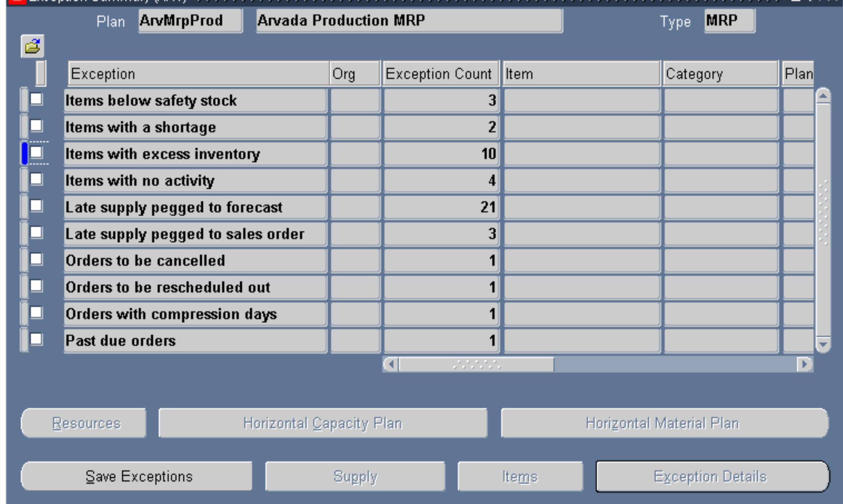Image resolution: width=843 pixels, height=504 pixels.
Task: Select 'Late supply pegged to forecast' text
Action: 174,207
